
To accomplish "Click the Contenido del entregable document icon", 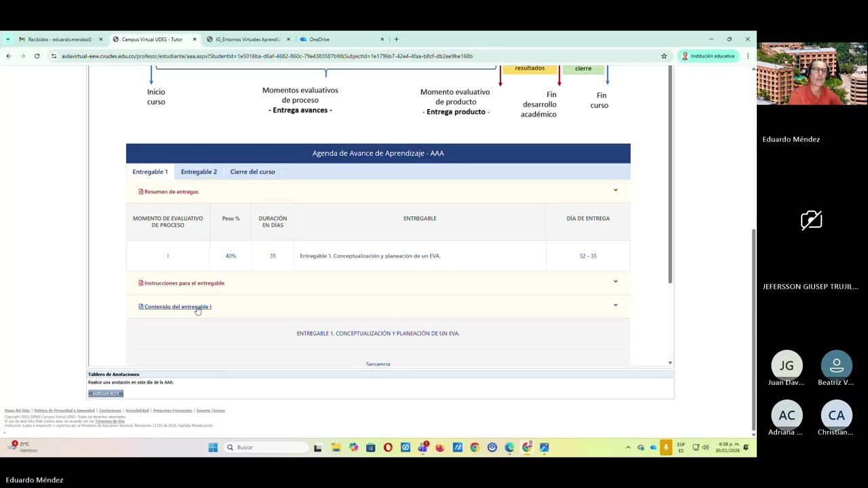I will coord(141,307).
